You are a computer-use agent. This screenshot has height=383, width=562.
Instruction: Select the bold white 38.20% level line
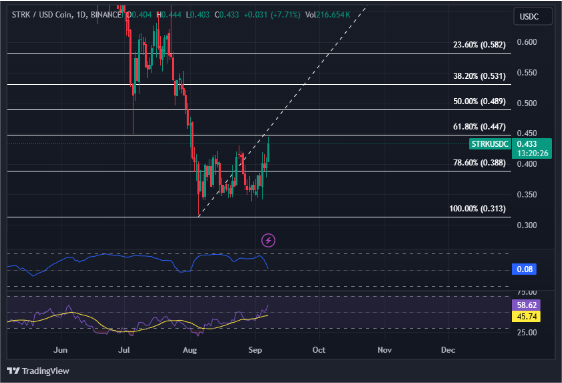coord(259,85)
